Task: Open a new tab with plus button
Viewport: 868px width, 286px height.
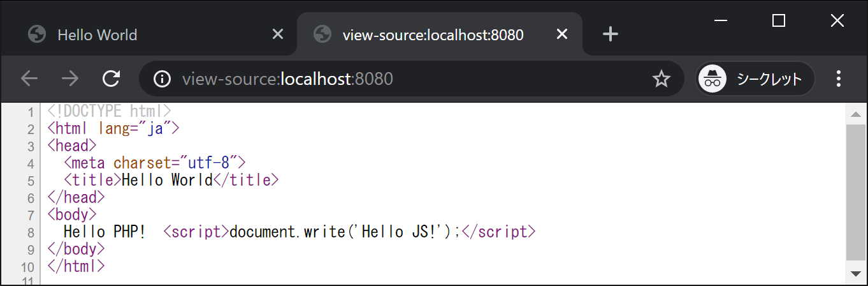Action: pos(611,34)
